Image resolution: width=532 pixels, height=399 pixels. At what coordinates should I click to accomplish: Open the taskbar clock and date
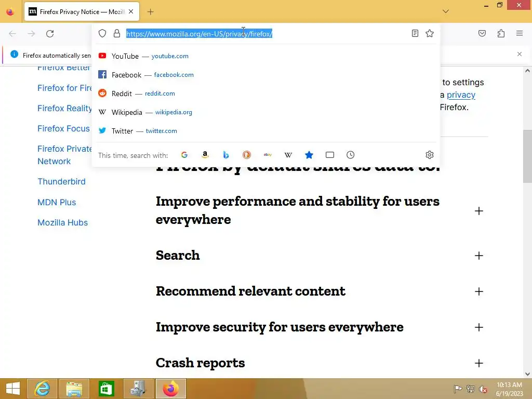[509, 389]
